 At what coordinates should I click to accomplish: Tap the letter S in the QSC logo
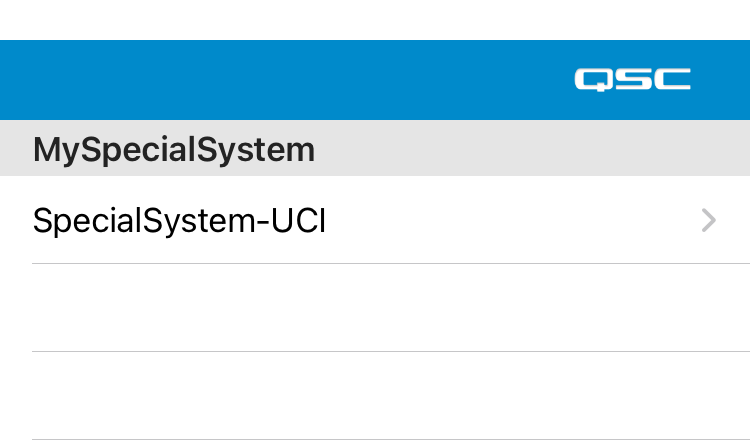click(x=632, y=79)
